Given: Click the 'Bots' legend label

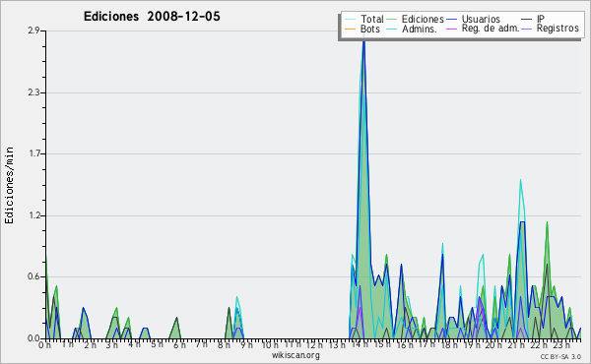Looking at the screenshot, I should tap(369, 29).
